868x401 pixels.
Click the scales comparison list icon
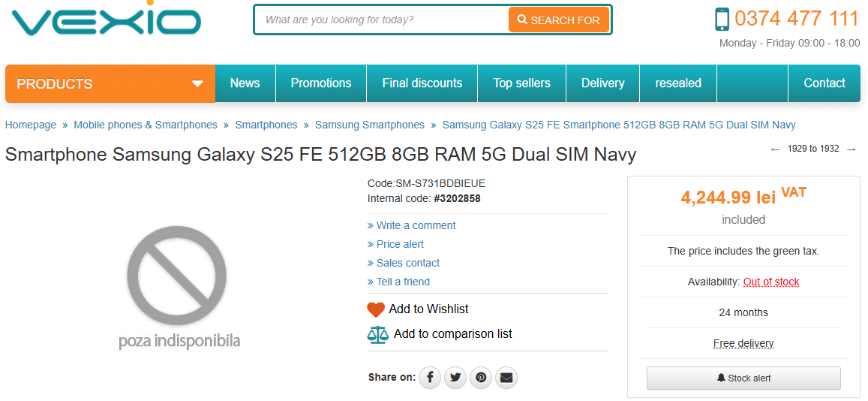tap(377, 334)
